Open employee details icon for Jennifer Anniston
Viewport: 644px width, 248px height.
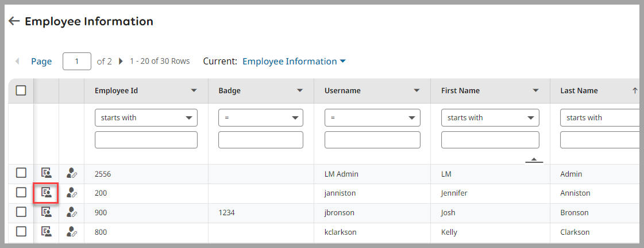46,193
